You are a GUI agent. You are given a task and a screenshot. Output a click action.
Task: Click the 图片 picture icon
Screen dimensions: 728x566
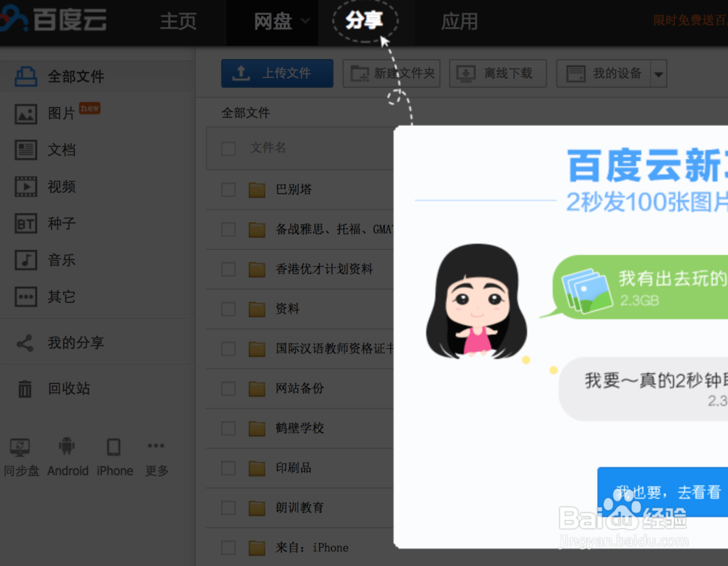[x=25, y=114]
